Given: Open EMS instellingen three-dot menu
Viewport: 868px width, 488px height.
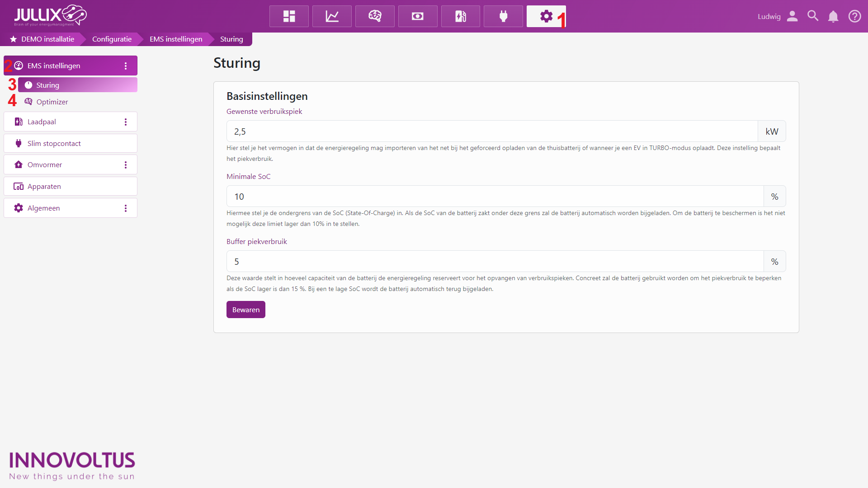Looking at the screenshot, I should [x=126, y=66].
